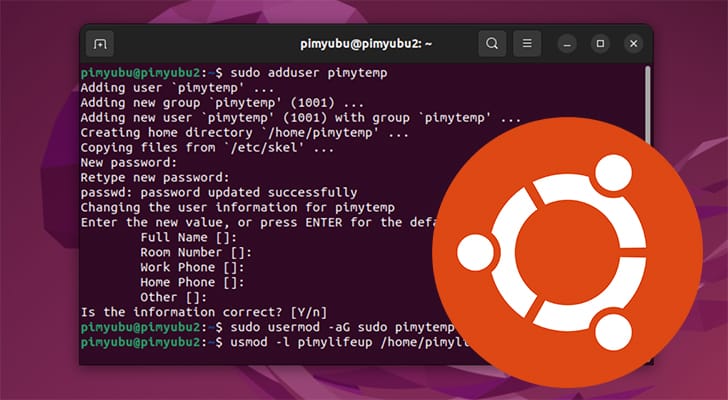Click the 'Creating home directory' line
The width and height of the screenshot is (728, 400).
245,132
